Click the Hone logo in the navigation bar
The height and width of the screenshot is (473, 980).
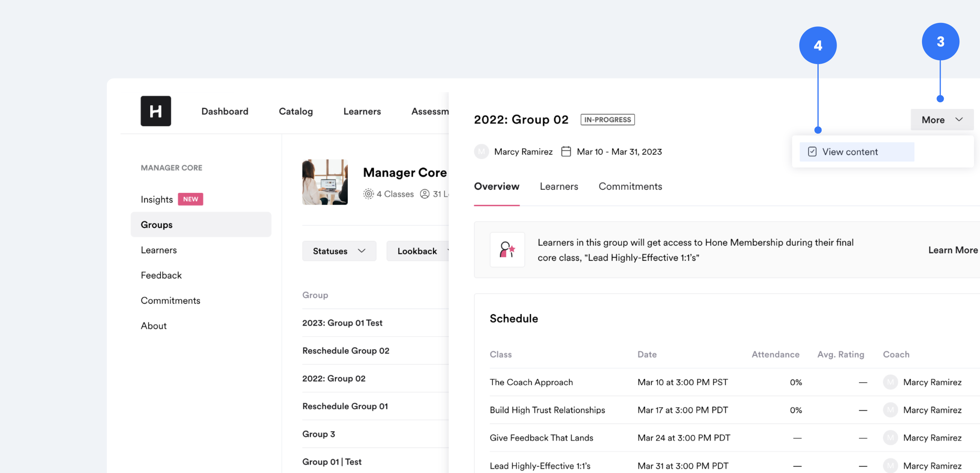point(156,111)
